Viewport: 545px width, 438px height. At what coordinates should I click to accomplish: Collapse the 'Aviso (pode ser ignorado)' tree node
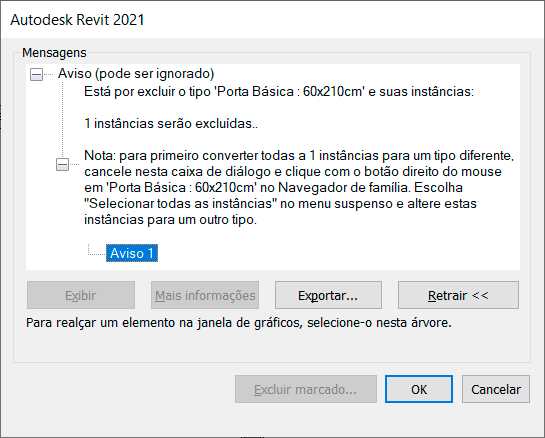click(36, 74)
